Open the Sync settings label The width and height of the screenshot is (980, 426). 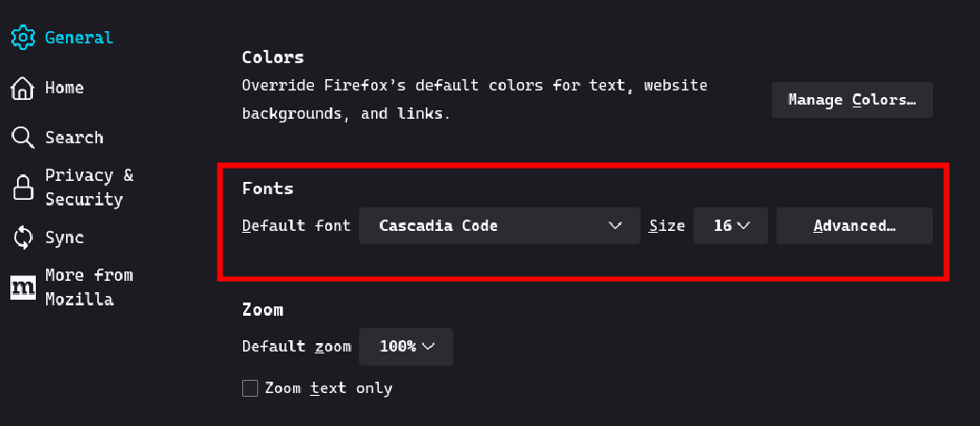point(64,238)
